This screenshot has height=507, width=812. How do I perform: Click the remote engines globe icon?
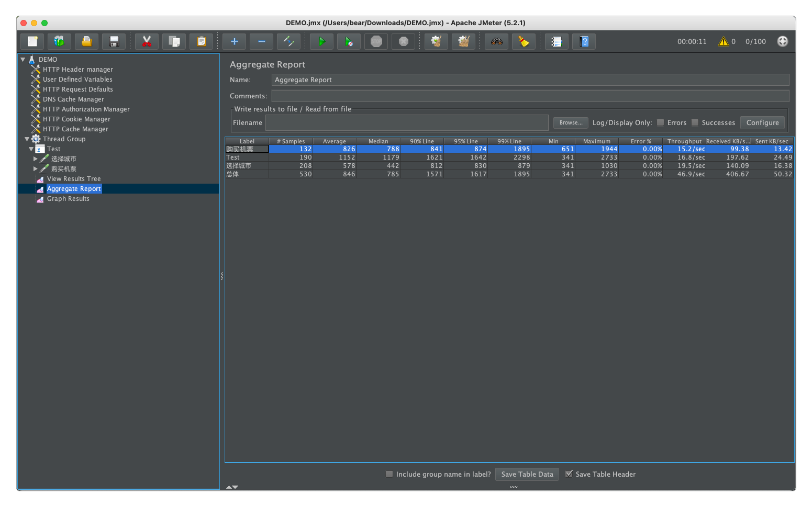(783, 41)
